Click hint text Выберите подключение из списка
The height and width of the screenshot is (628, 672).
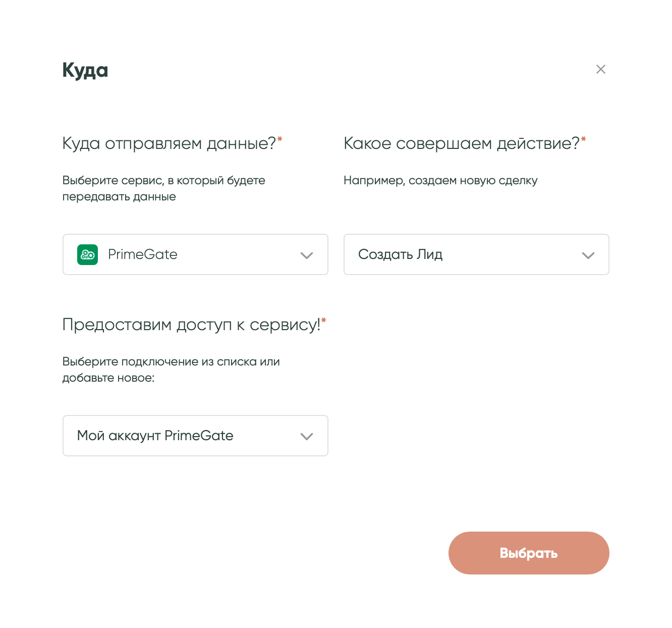coord(171,362)
